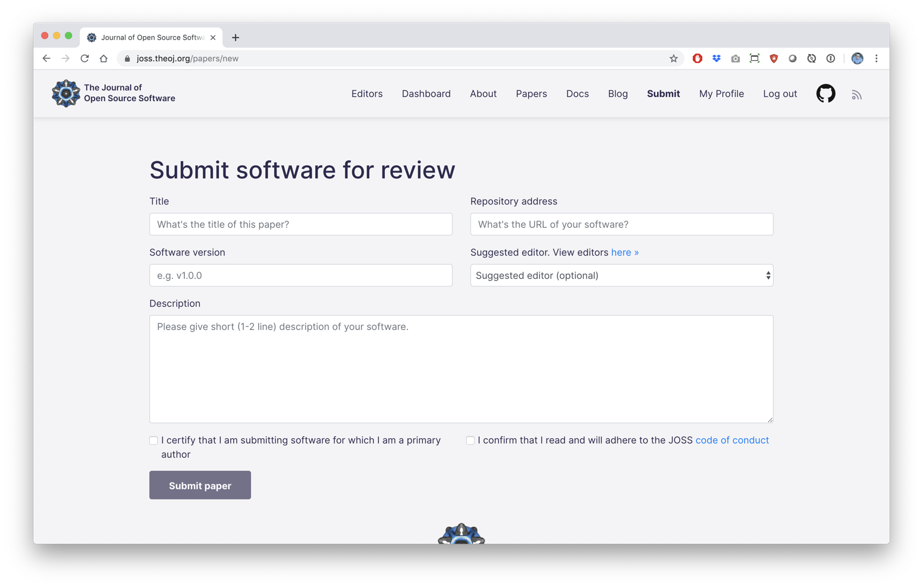
Task: Open the Dropbox extension icon
Action: [x=716, y=58]
